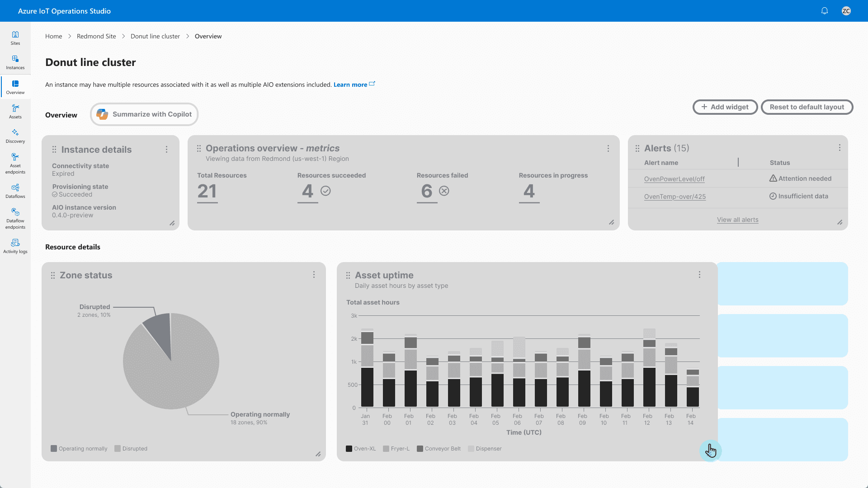Open Zone status widget more options
The height and width of the screenshot is (488, 868).
(314, 275)
